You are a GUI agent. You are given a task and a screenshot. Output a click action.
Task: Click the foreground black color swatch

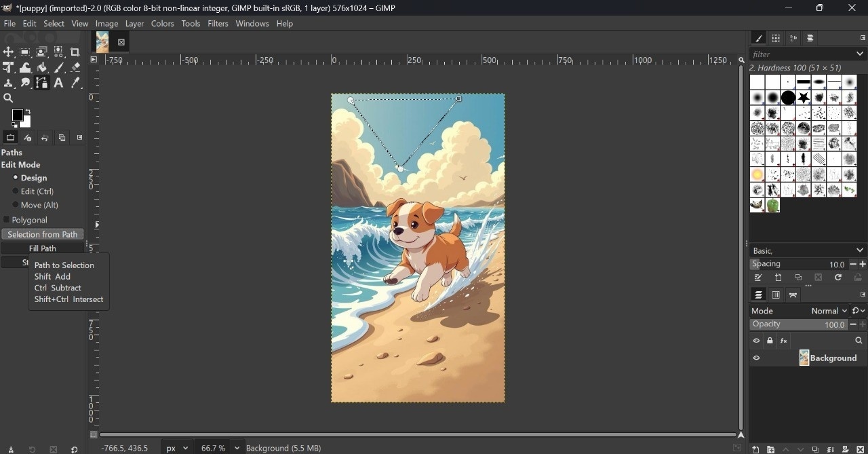pyautogui.click(x=17, y=115)
